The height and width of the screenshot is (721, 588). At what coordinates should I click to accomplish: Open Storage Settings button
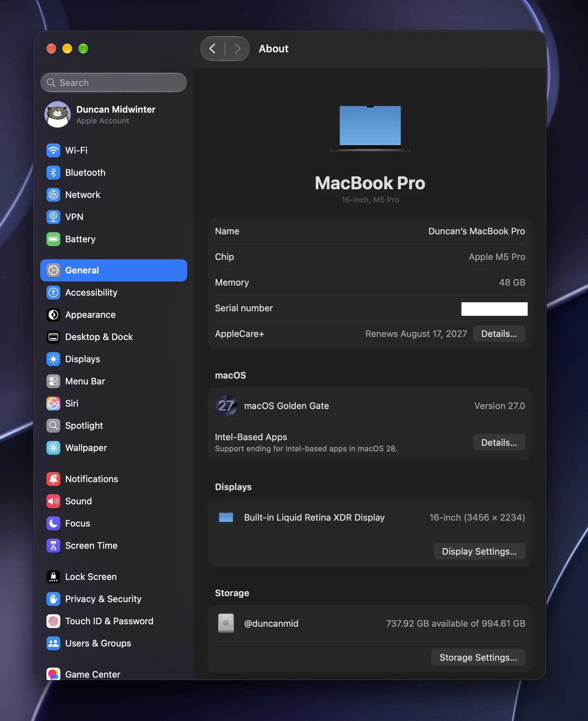pos(478,658)
